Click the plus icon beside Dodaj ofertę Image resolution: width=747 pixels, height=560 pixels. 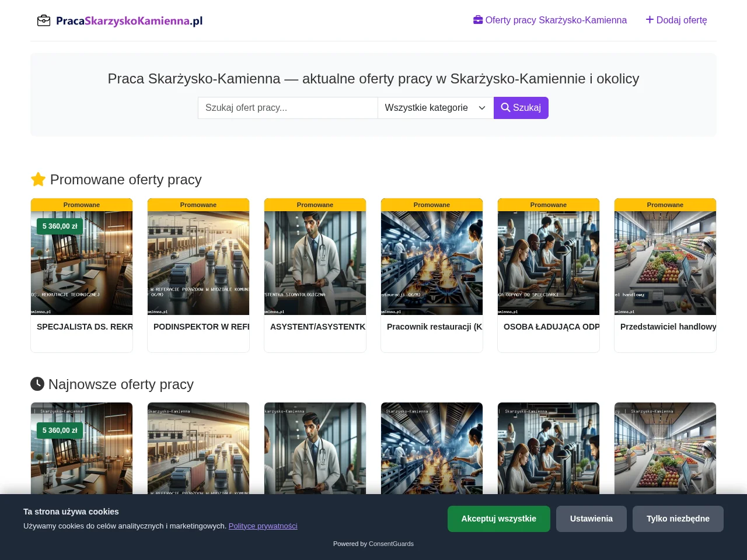[x=650, y=20]
